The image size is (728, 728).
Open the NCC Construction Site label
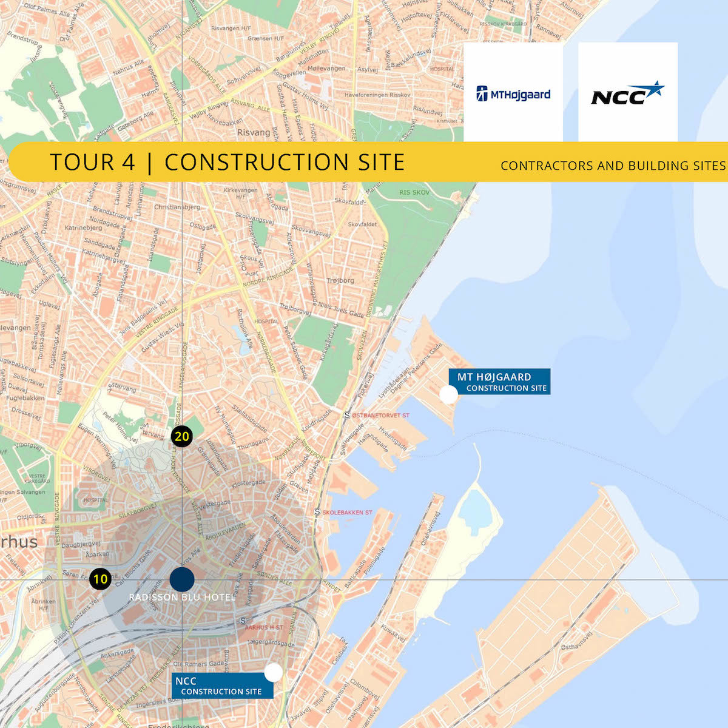[x=221, y=686]
